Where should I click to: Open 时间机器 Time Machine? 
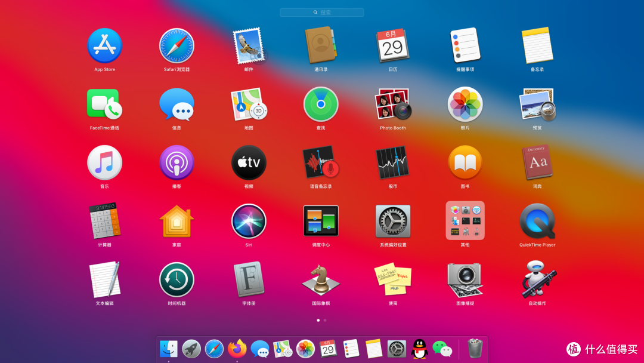click(x=177, y=279)
